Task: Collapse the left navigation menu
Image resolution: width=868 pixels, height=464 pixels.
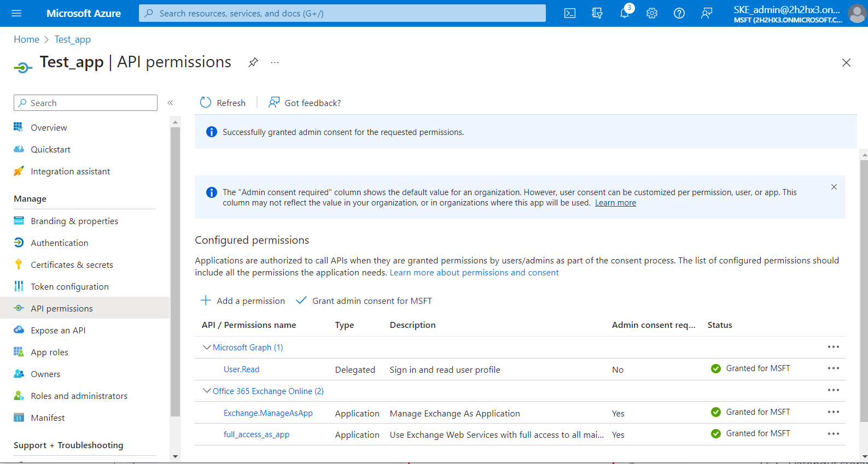Action: click(x=170, y=103)
